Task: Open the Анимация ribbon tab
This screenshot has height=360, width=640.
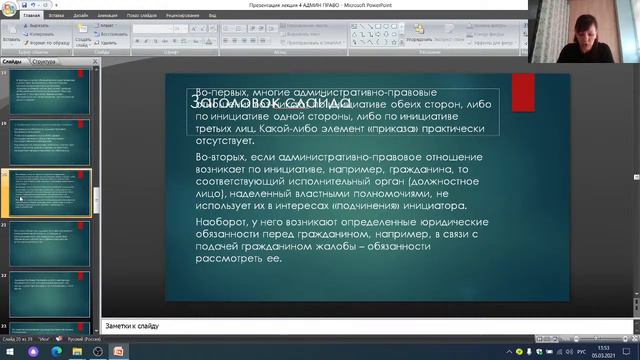Action: pos(107,15)
